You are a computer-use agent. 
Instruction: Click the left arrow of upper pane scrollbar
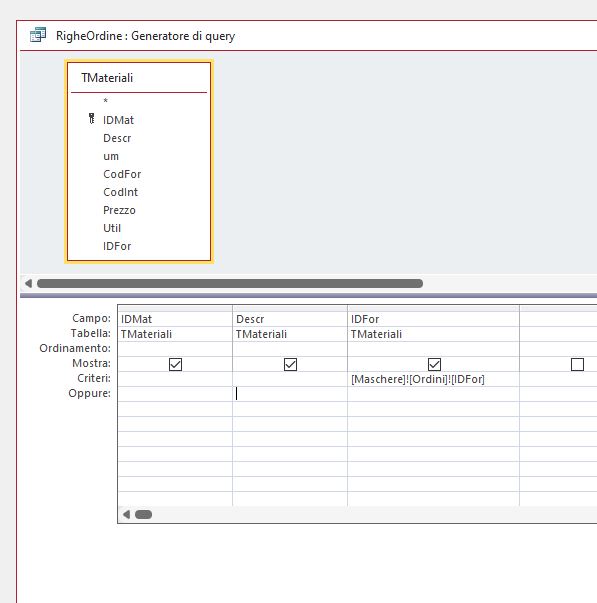click(x=28, y=283)
